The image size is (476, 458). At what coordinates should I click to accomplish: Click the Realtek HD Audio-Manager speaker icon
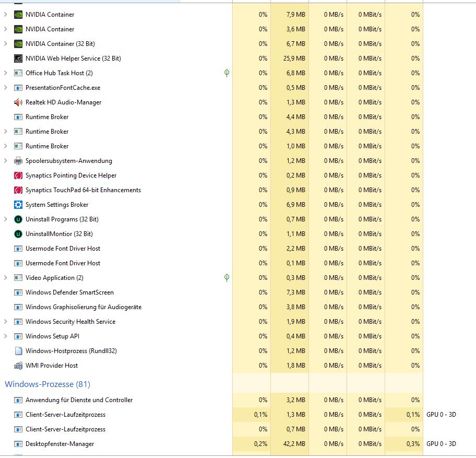click(18, 102)
